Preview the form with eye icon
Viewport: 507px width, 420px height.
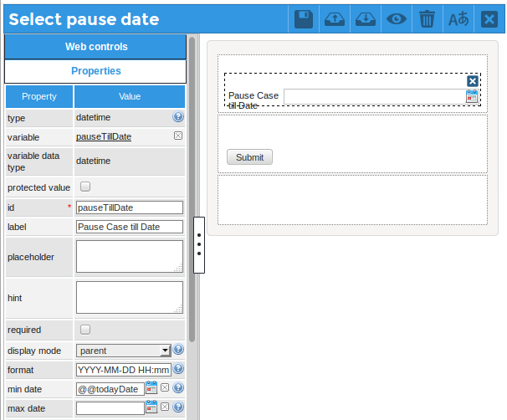point(397,19)
